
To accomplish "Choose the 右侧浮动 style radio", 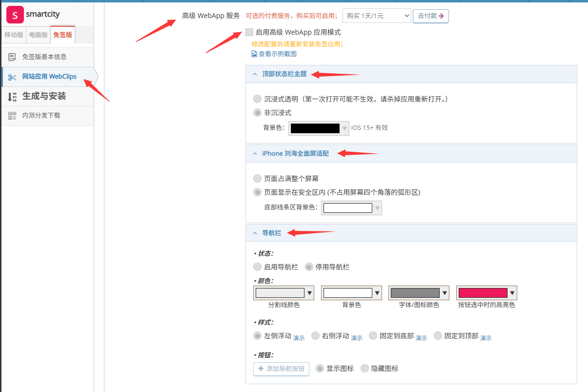I will tap(315, 336).
